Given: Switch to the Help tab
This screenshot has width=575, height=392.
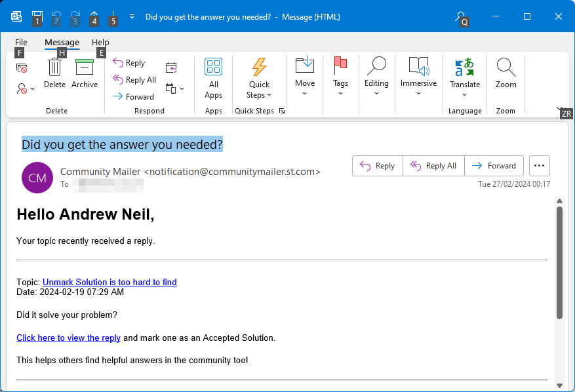Looking at the screenshot, I should pos(100,42).
